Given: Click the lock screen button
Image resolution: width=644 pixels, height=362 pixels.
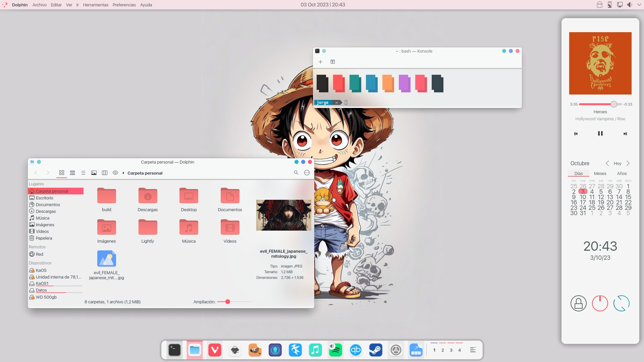Looking at the screenshot, I should click(579, 303).
